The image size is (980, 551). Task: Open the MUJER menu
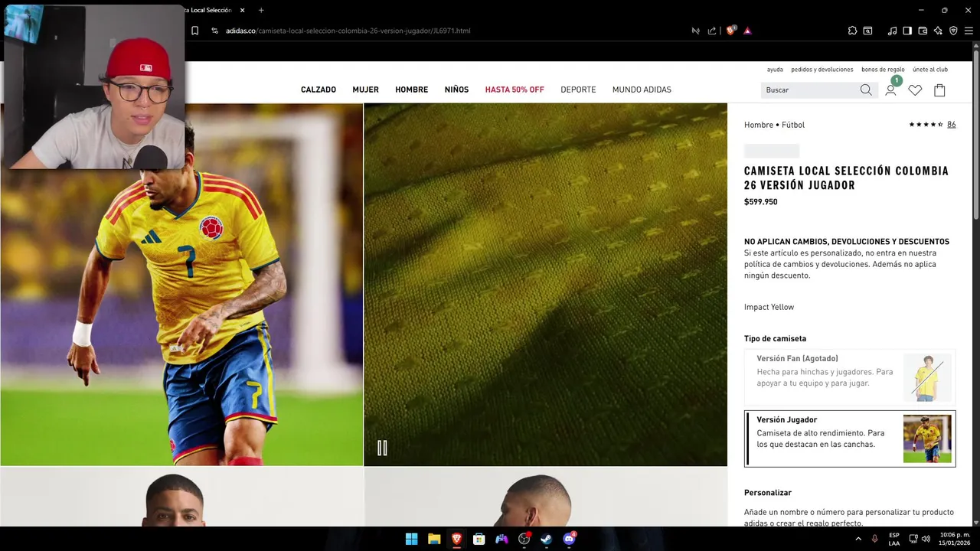(365, 90)
